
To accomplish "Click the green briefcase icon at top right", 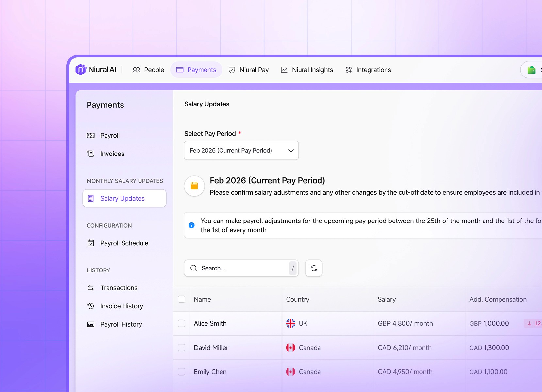I will [x=532, y=70].
